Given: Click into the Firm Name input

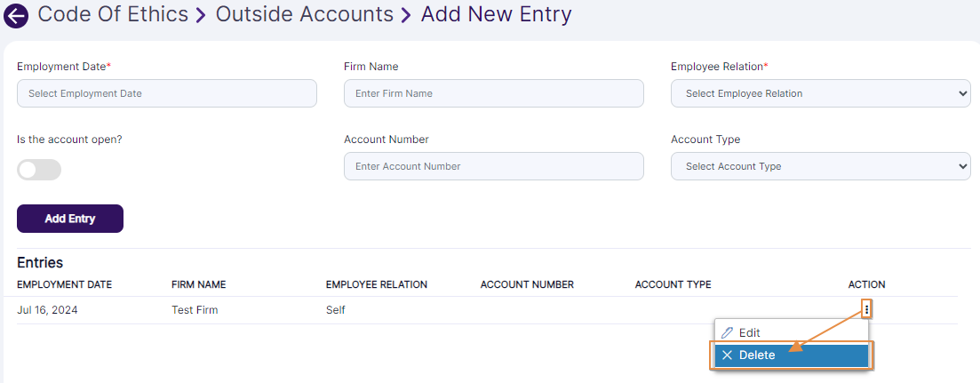Looking at the screenshot, I should pos(493,93).
